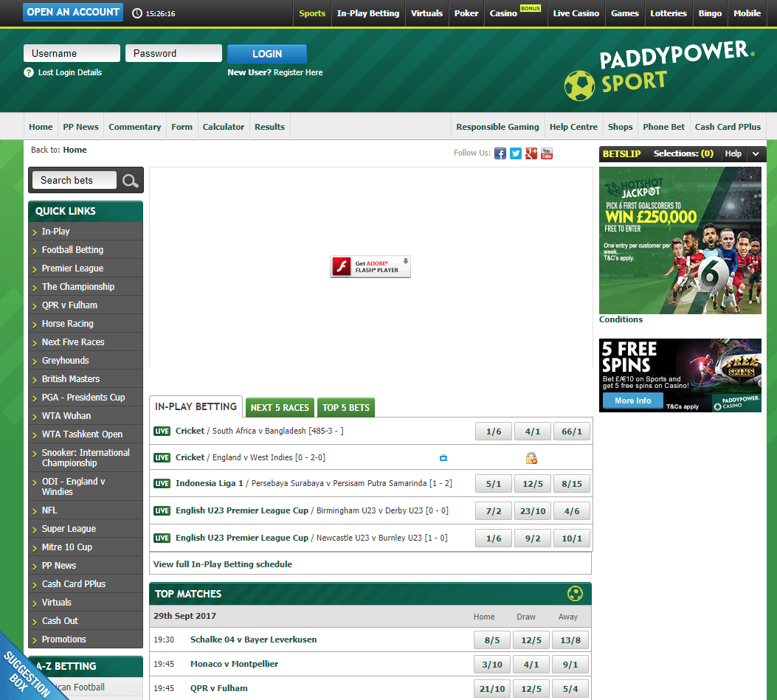Open Casino in top menu

point(503,13)
